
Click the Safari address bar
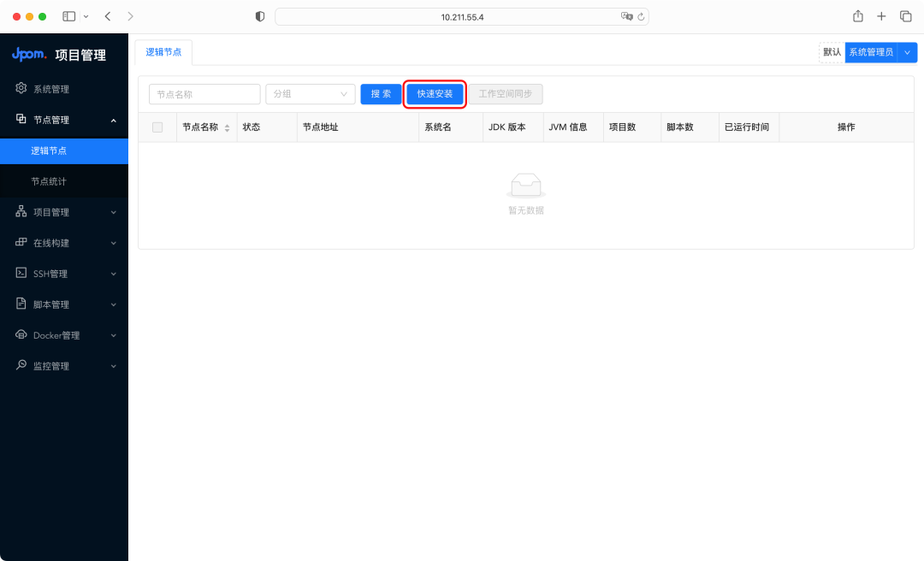tap(462, 16)
